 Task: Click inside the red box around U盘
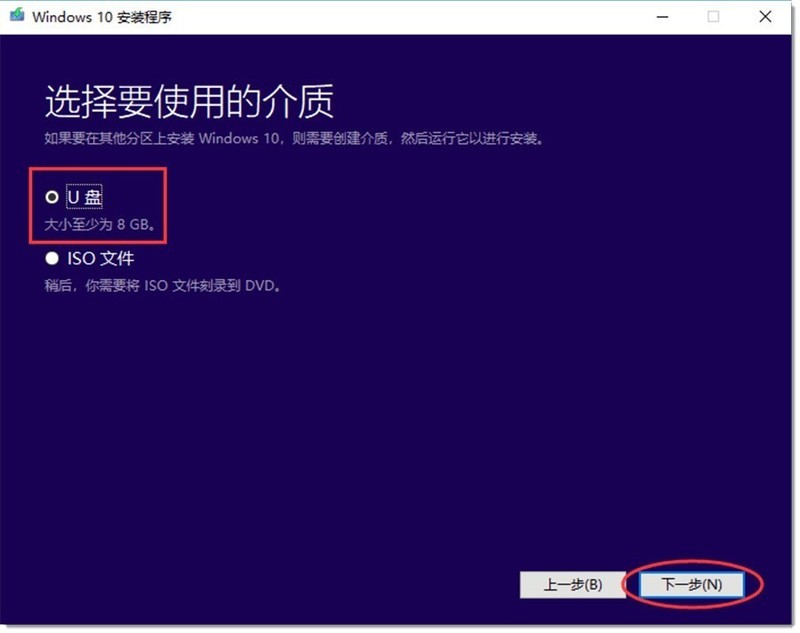tap(100, 205)
